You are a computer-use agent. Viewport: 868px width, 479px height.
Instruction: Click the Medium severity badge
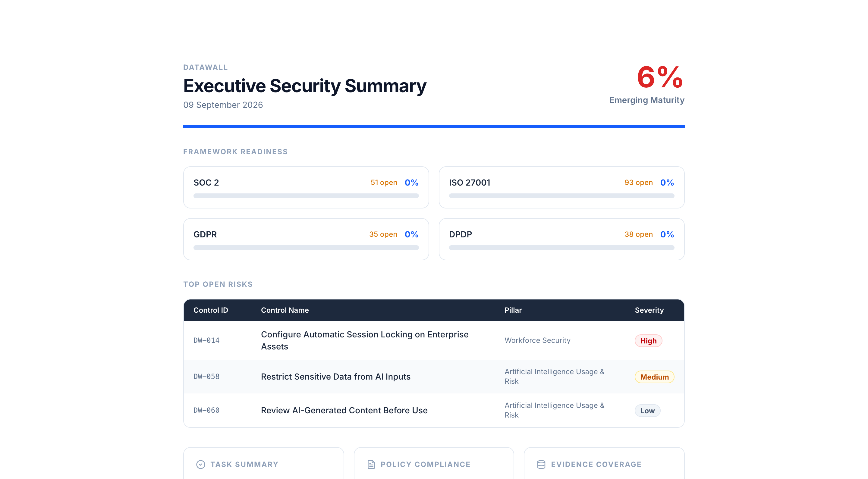(654, 377)
